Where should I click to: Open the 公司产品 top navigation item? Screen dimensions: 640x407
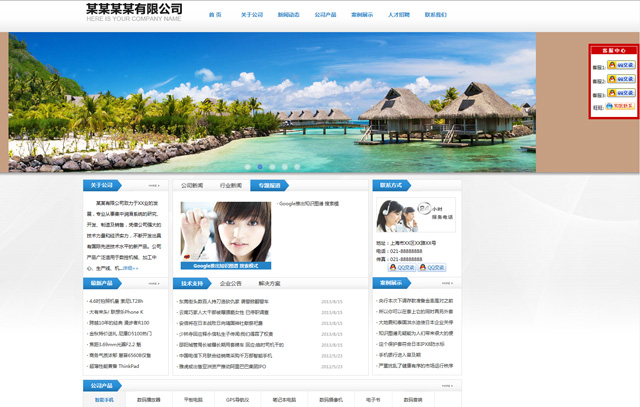pyautogui.click(x=325, y=15)
